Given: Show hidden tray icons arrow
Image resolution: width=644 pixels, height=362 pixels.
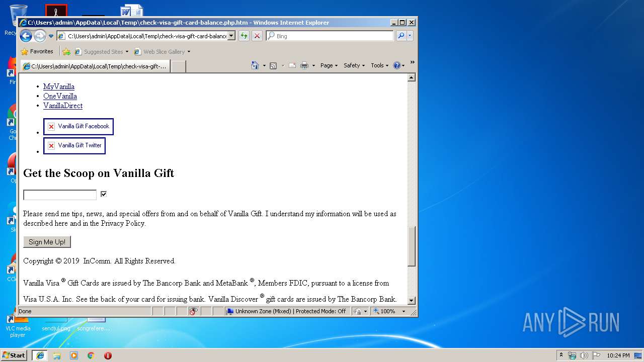Looking at the screenshot, I should coord(561,355).
